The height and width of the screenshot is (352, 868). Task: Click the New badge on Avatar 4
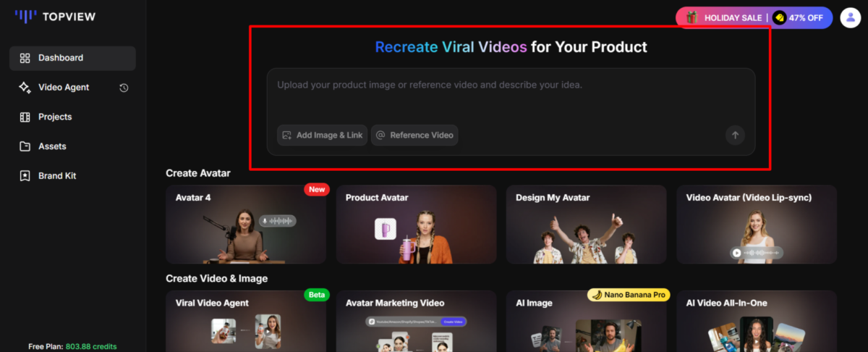pyautogui.click(x=317, y=190)
